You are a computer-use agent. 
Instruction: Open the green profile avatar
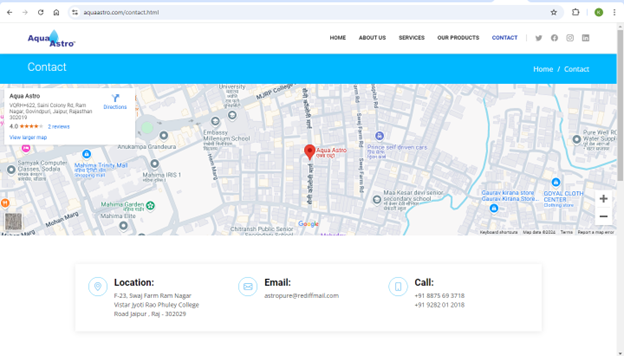tap(599, 12)
